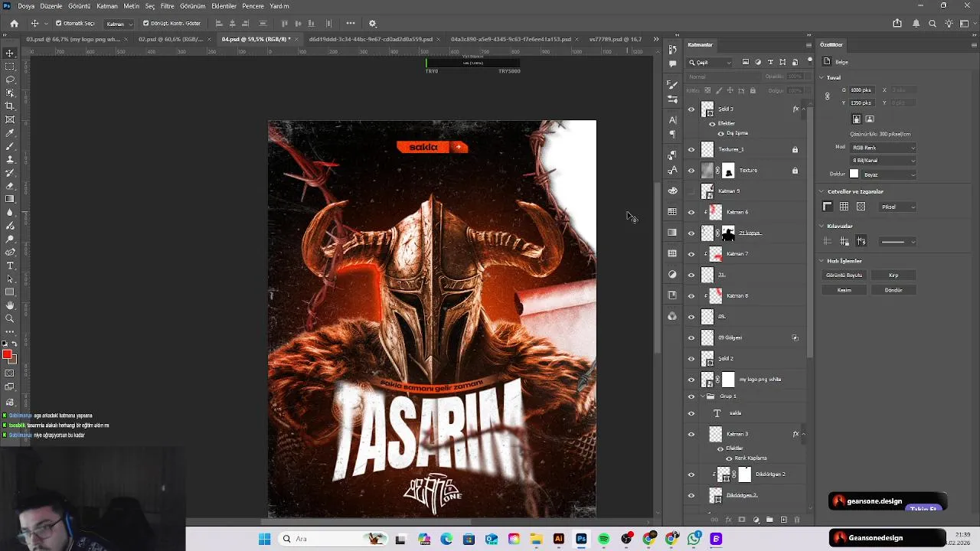This screenshot has height=551, width=980.
Task: Select the Eyedropper tool
Action: click(x=10, y=133)
